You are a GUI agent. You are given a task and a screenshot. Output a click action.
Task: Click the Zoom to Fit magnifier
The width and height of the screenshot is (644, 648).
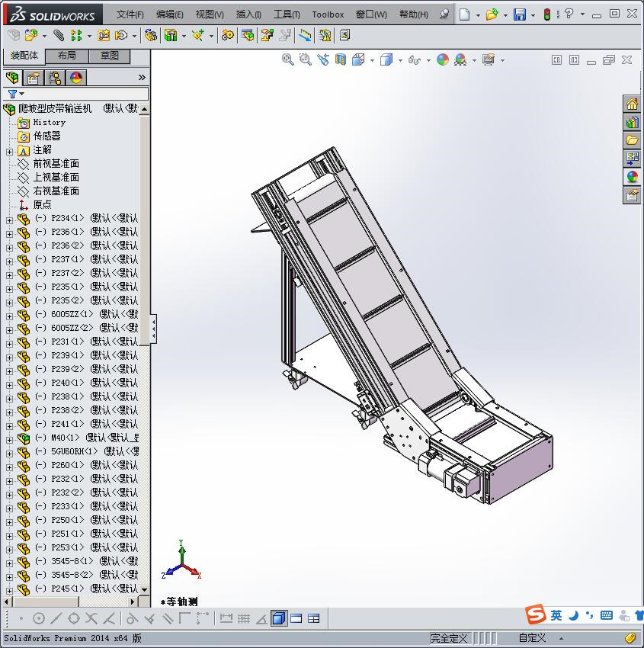pyautogui.click(x=288, y=60)
